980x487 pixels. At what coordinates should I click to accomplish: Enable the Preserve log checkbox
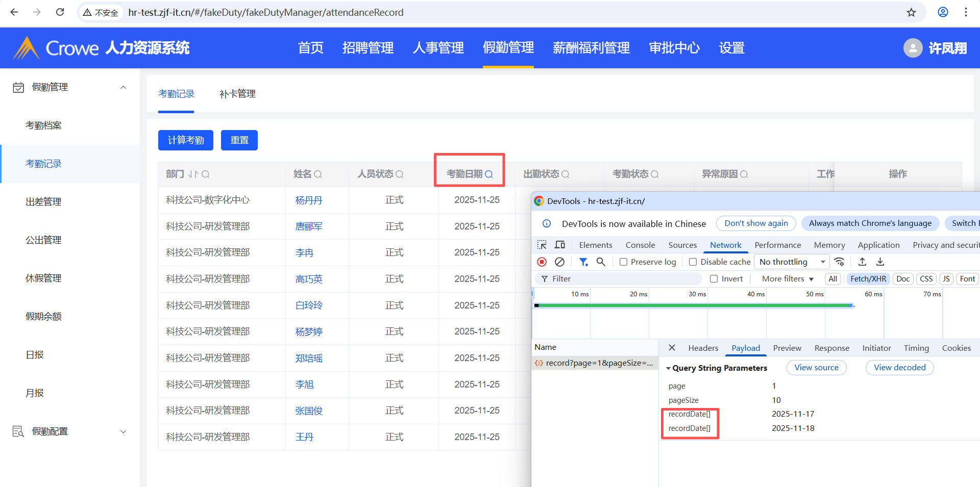(x=623, y=262)
